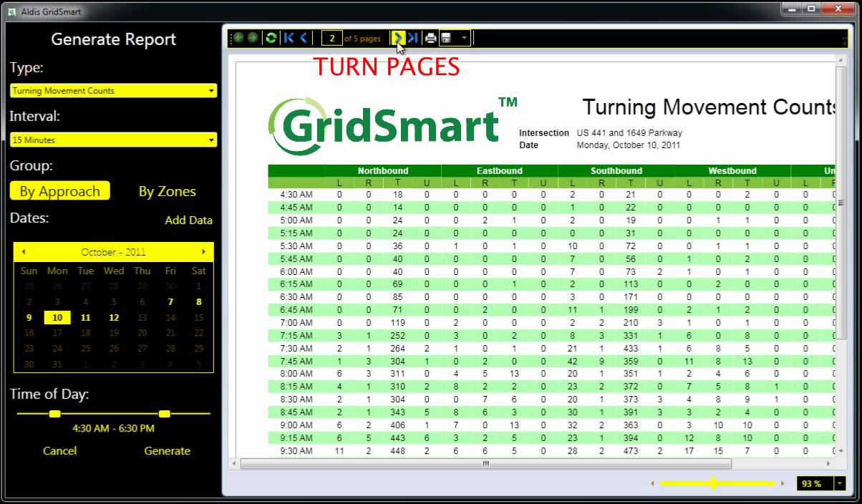
Task: Click the GridSmart logo in the report
Action: pyautogui.click(x=392, y=125)
